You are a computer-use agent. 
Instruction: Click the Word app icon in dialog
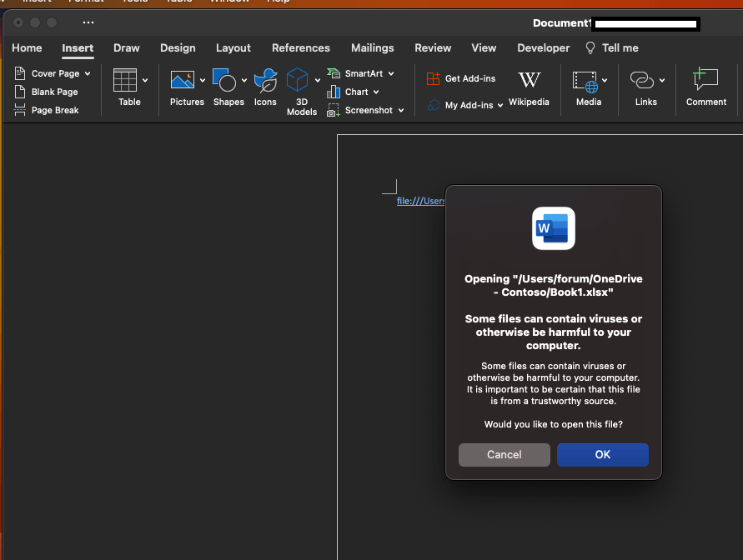coord(554,228)
